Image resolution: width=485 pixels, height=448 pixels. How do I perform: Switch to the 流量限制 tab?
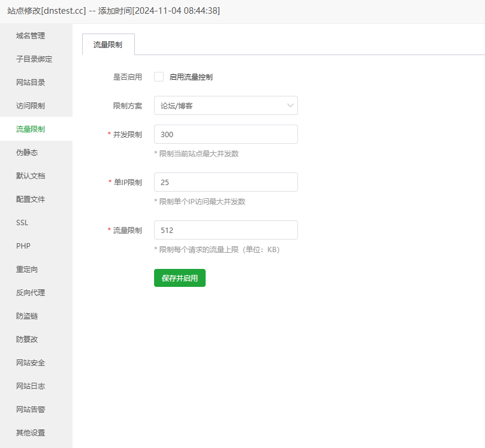coord(108,44)
